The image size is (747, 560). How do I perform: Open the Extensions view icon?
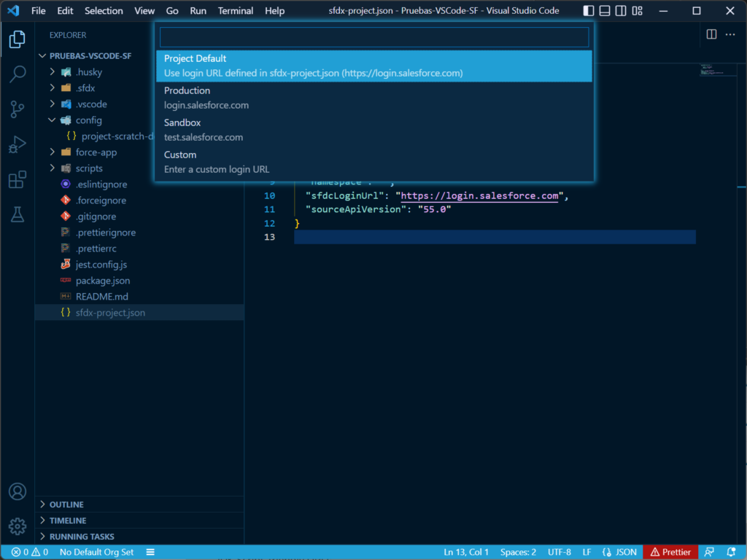pos(18,179)
